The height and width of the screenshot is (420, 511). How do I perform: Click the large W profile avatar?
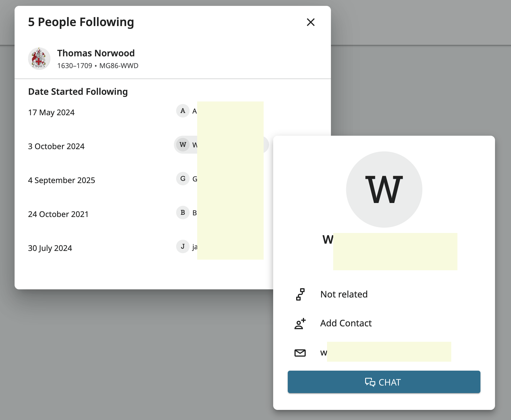tap(384, 190)
